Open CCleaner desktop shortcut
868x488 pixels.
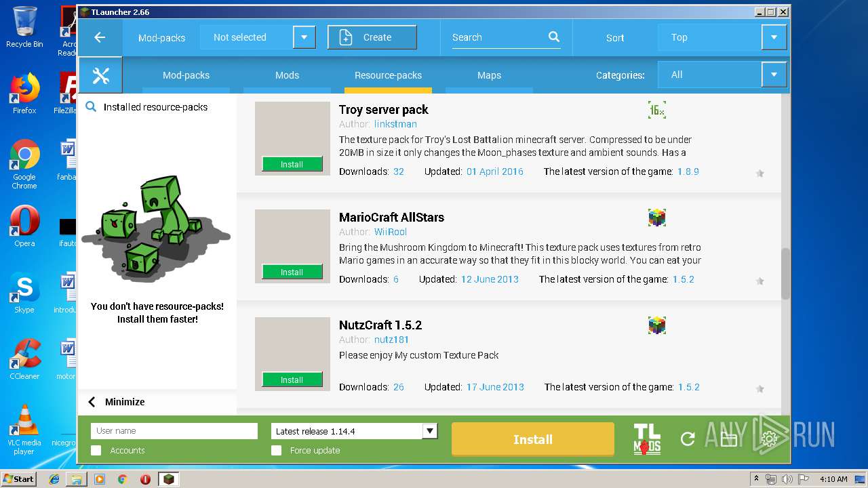pos(24,359)
